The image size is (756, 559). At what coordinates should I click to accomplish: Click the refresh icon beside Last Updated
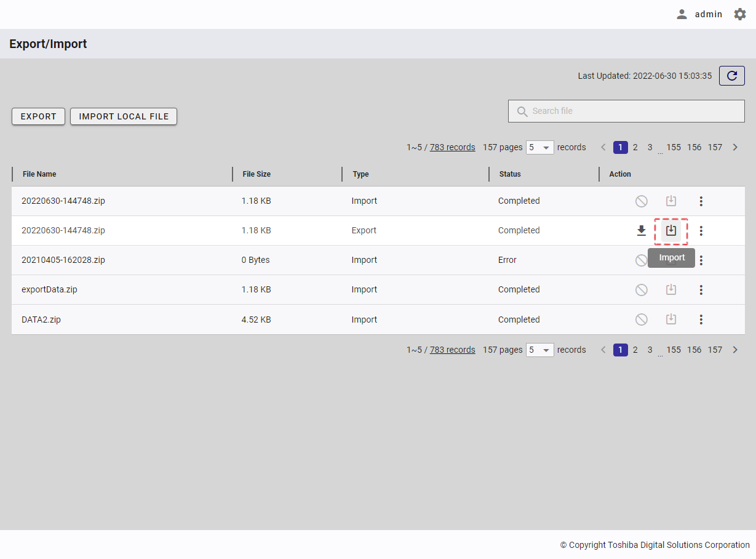coord(731,76)
